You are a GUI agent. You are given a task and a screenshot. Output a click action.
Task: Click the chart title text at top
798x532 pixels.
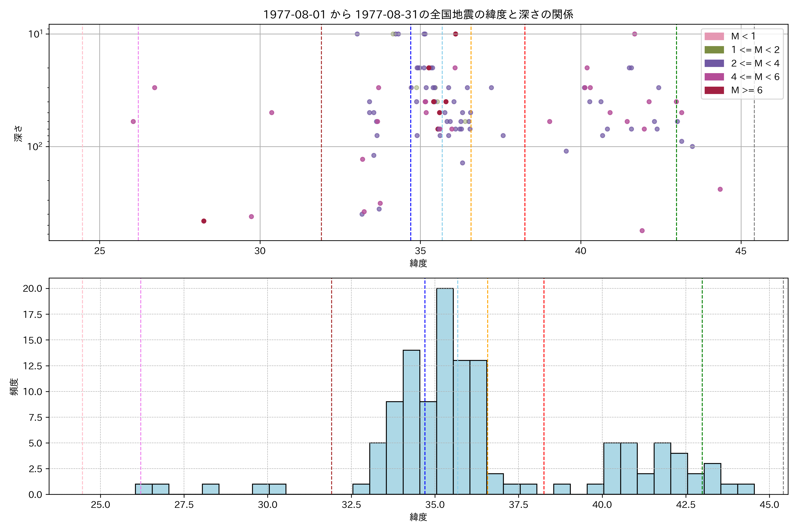[418, 15]
